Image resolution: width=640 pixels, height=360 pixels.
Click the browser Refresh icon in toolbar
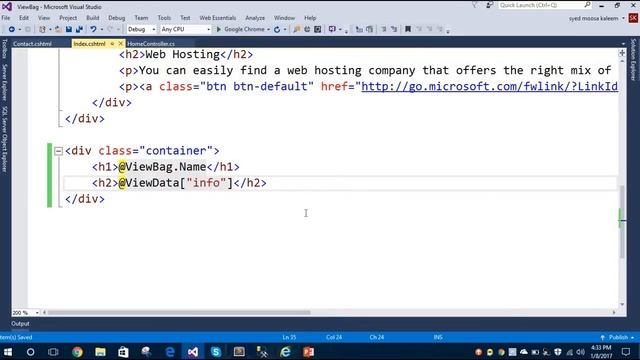[277, 29]
